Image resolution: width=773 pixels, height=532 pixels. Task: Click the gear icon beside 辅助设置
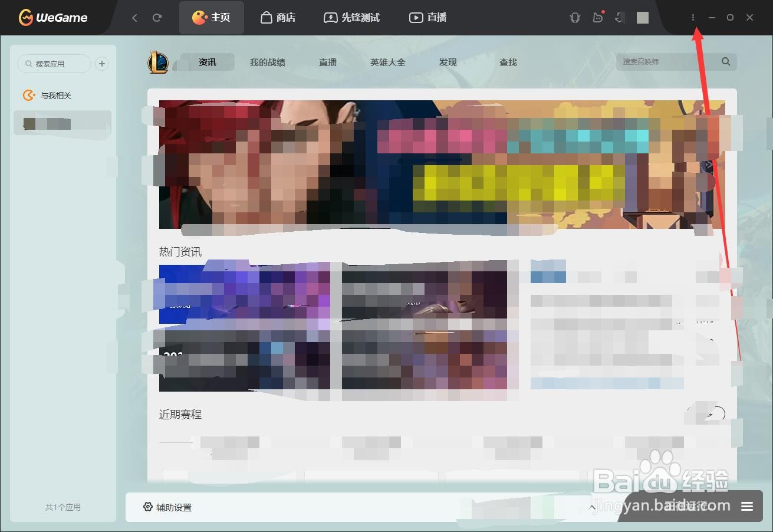[148, 507]
